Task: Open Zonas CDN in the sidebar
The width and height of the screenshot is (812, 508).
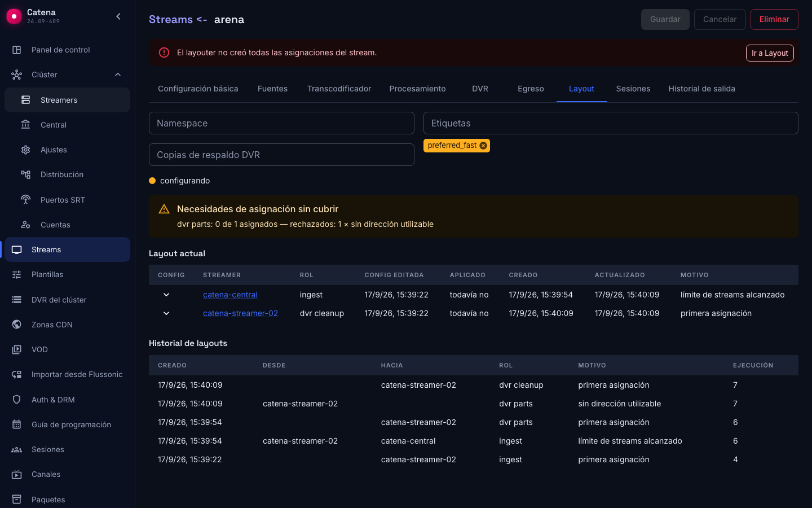Action: pyautogui.click(x=67, y=325)
